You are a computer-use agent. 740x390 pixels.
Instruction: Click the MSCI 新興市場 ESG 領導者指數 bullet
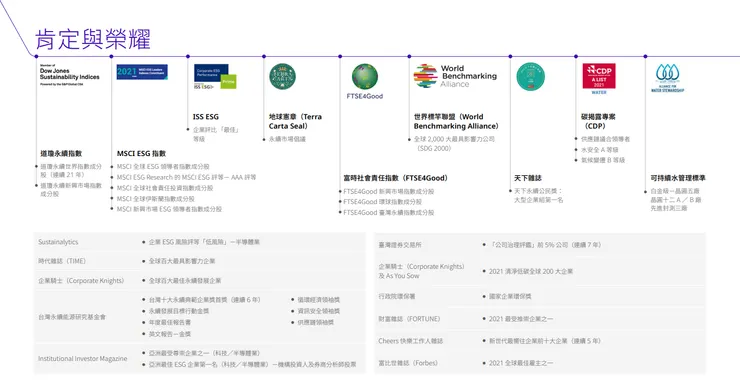(x=169, y=209)
